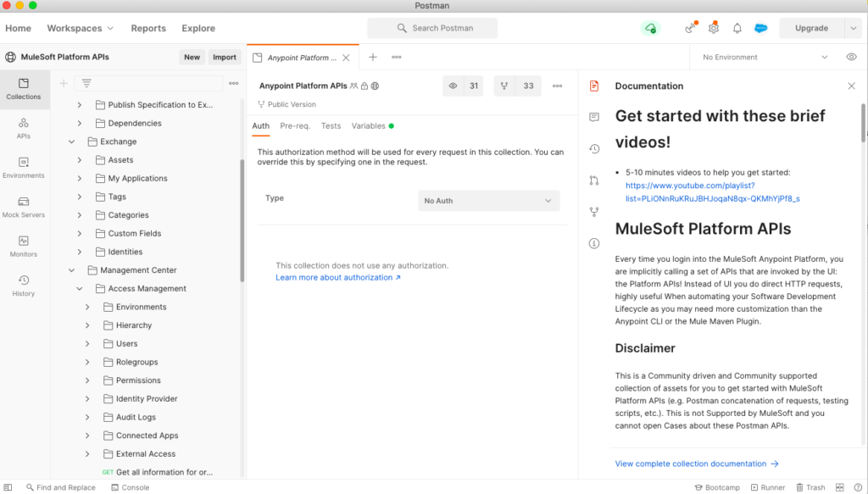Screen dimensions: 868x494
Task: Click the Import button
Action: point(224,57)
